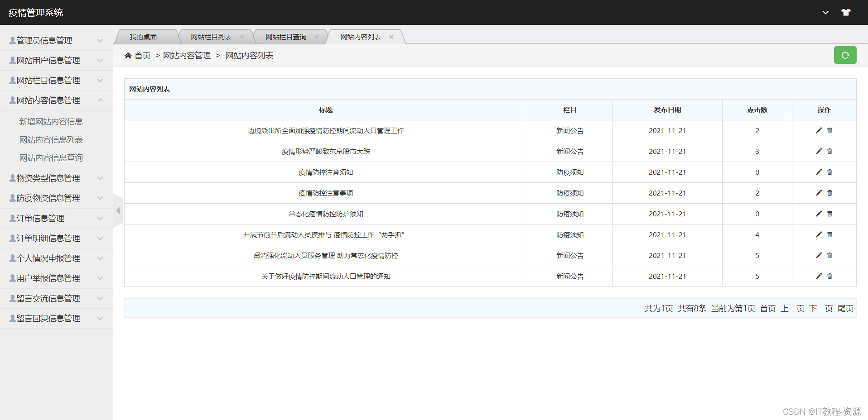Edit the row 常态化疫情防控防护须知
The height and width of the screenshot is (420, 868).
[x=819, y=214]
